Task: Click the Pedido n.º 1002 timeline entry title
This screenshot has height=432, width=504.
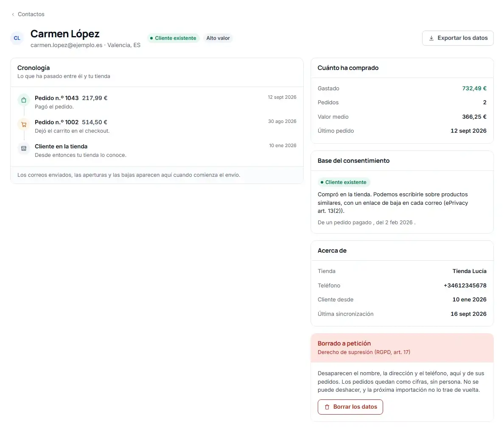Action: 56,123
